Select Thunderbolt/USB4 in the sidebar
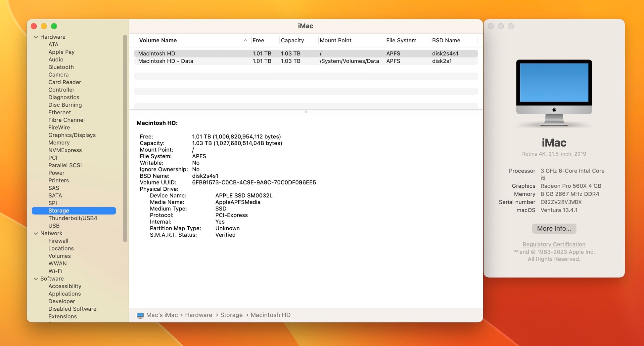 tap(72, 218)
